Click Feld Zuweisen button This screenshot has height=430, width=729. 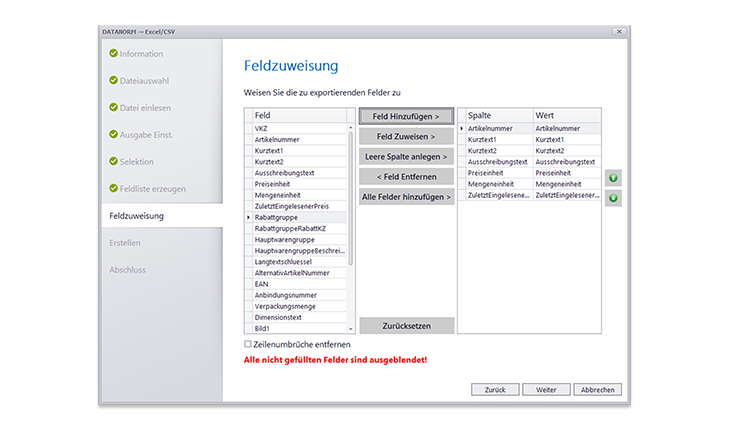(x=406, y=137)
